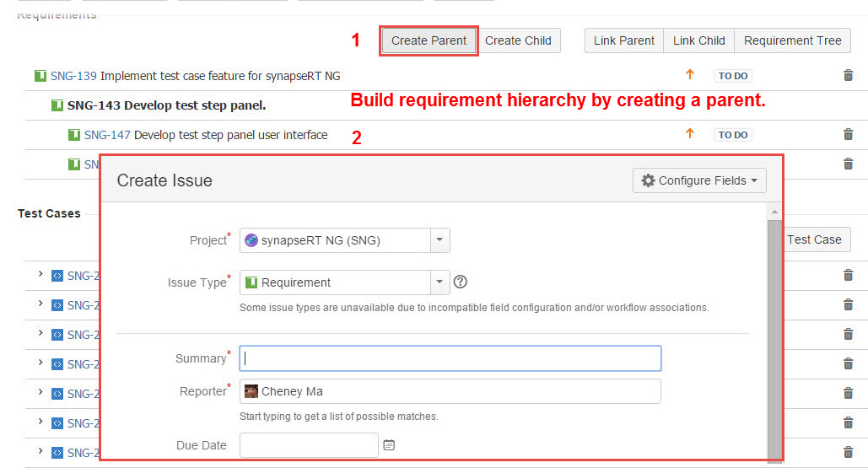
Task: Click the trash icon for SNG-139 row
Action: pyautogui.click(x=848, y=76)
